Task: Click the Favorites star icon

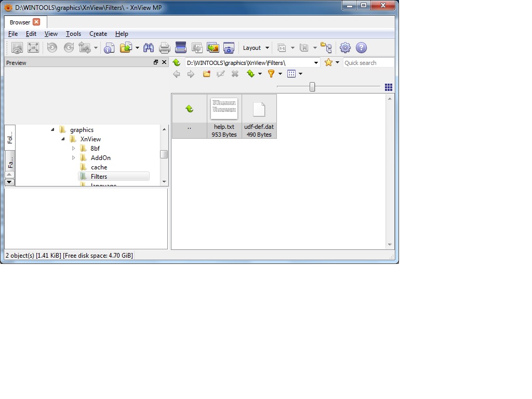Action: [328, 62]
